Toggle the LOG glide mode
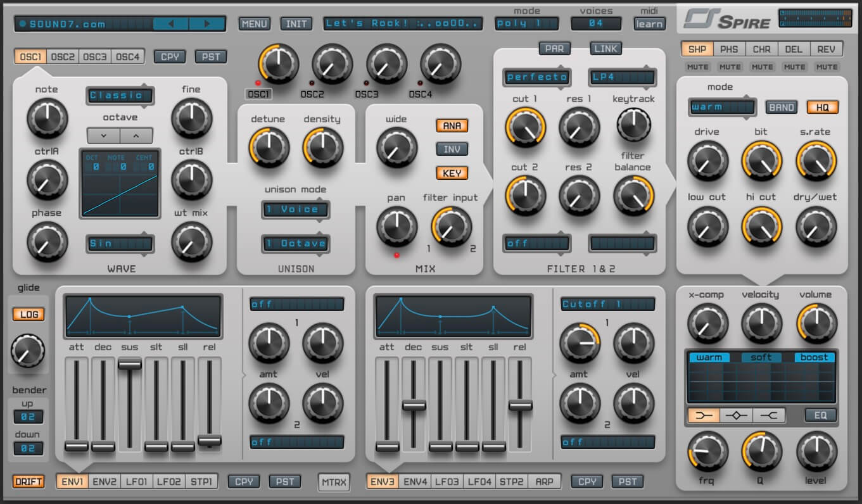 (x=29, y=314)
